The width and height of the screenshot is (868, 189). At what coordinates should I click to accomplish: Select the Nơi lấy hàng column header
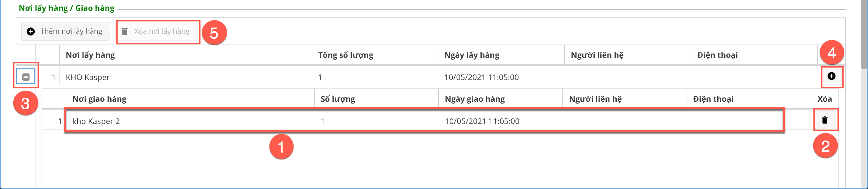(x=90, y=55)
